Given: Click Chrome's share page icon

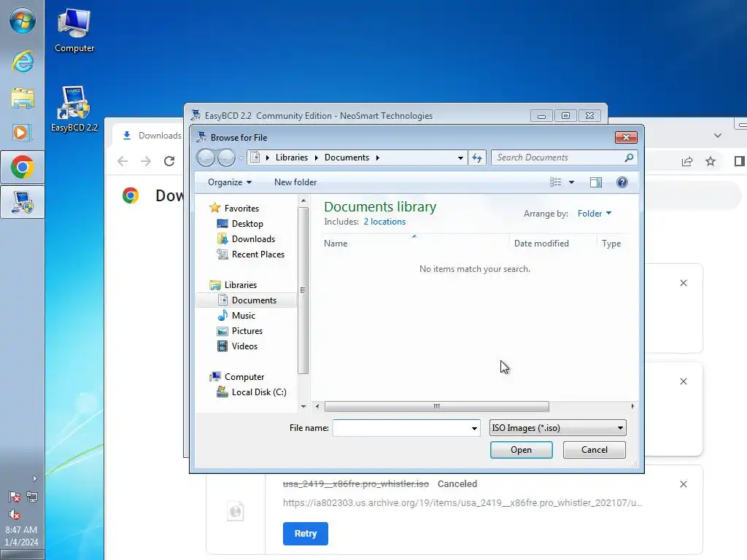Looking at the screenshot, I should coord(687,161).
